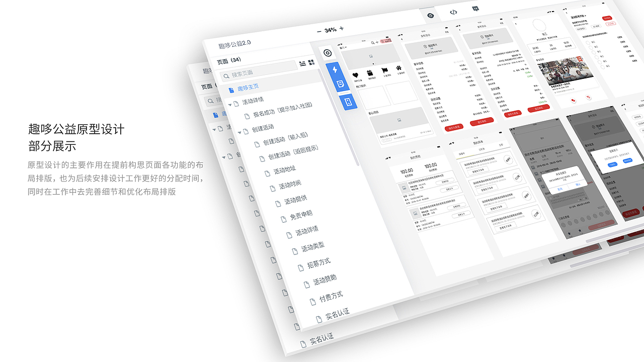The width and height of the screenshot is (644, 362).
Task: Select the 趣哆主页 page
Action: (249, 87)
